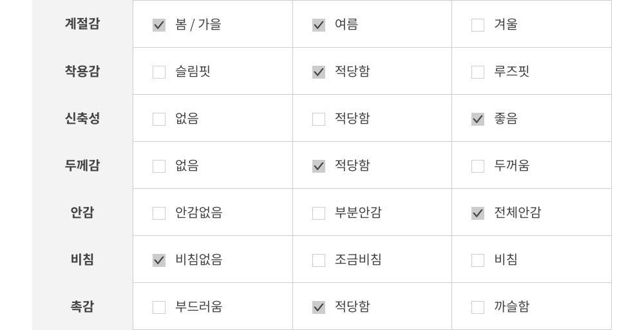
Task: Uncheck the 비침없음 checkbox
Action: click(159, 260)
